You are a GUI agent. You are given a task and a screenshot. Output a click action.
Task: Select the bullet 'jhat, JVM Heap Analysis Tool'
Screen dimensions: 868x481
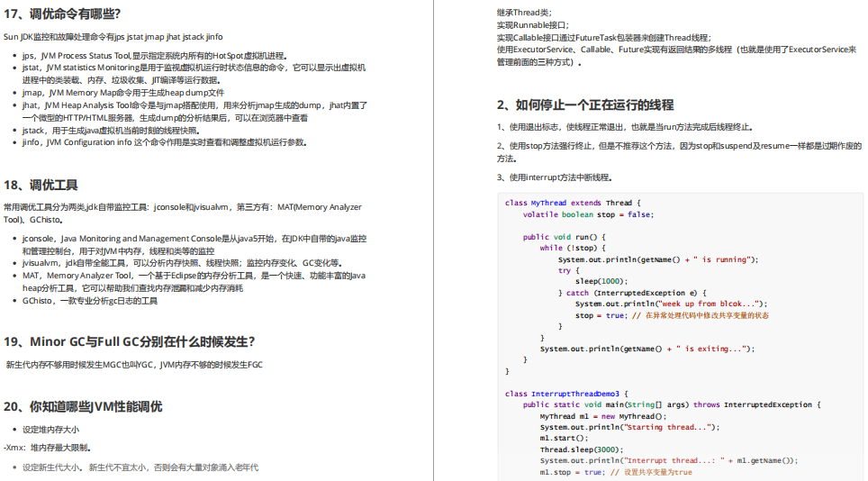pos(194,112)
